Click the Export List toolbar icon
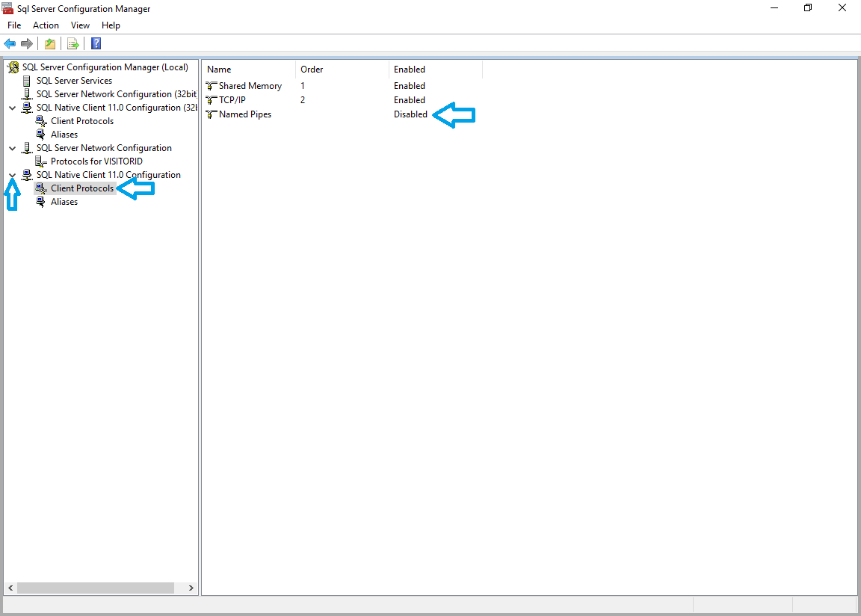Screen dimensions: 861x616 pos(73,43)
